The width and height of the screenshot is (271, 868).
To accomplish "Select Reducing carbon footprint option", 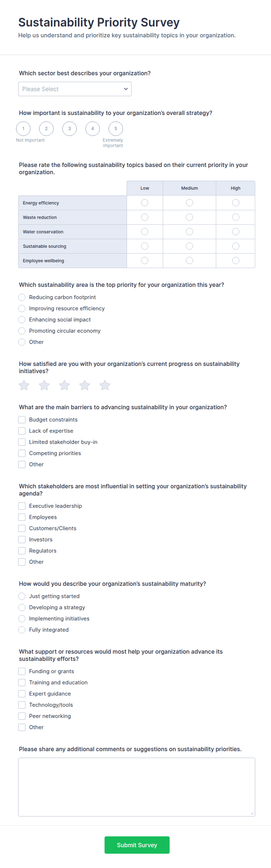I will coord(22,297).
